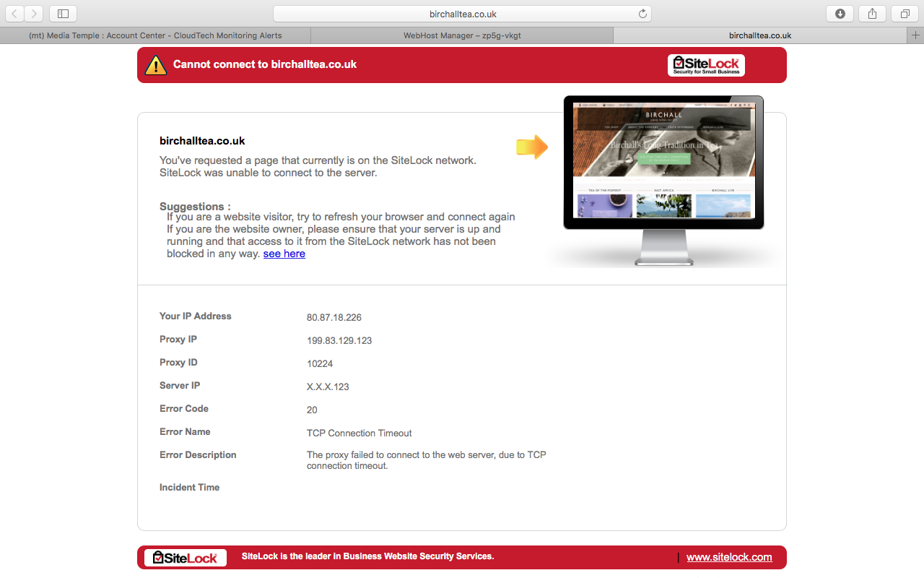The height and width of the screenshot is (578, 924).
Task: Select the birchalltea.co.uk tab
Action: [x=760, y=35]
